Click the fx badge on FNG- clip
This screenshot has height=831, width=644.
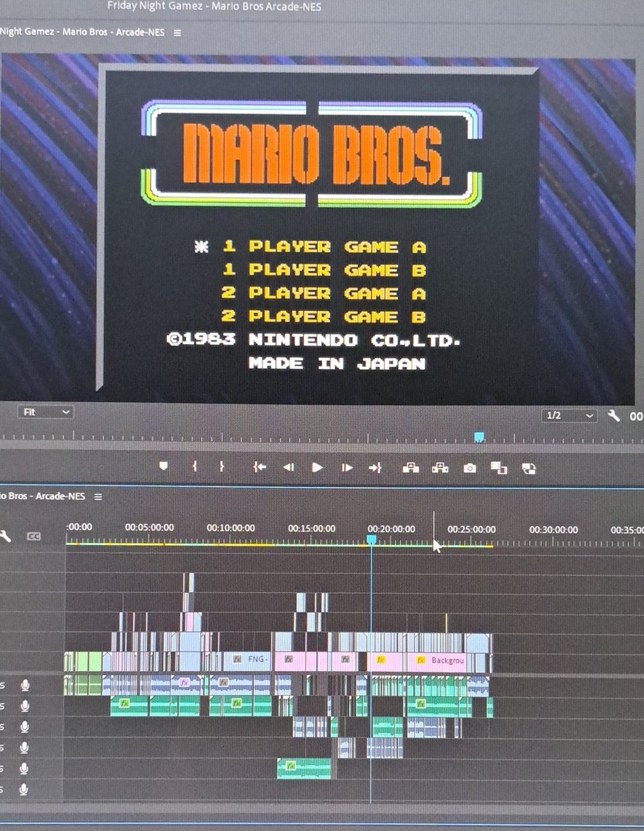(238, 659)
